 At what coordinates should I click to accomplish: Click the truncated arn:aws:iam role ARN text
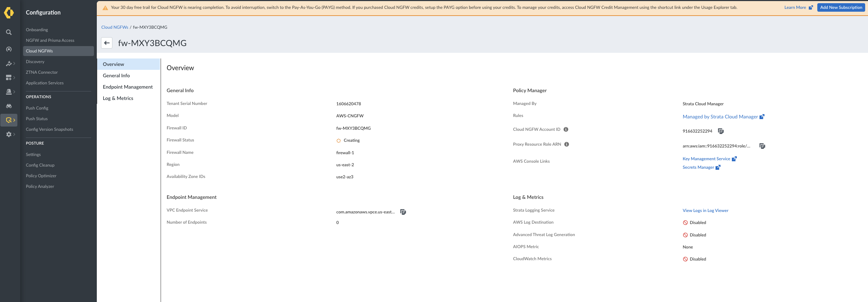click(717, 146)
